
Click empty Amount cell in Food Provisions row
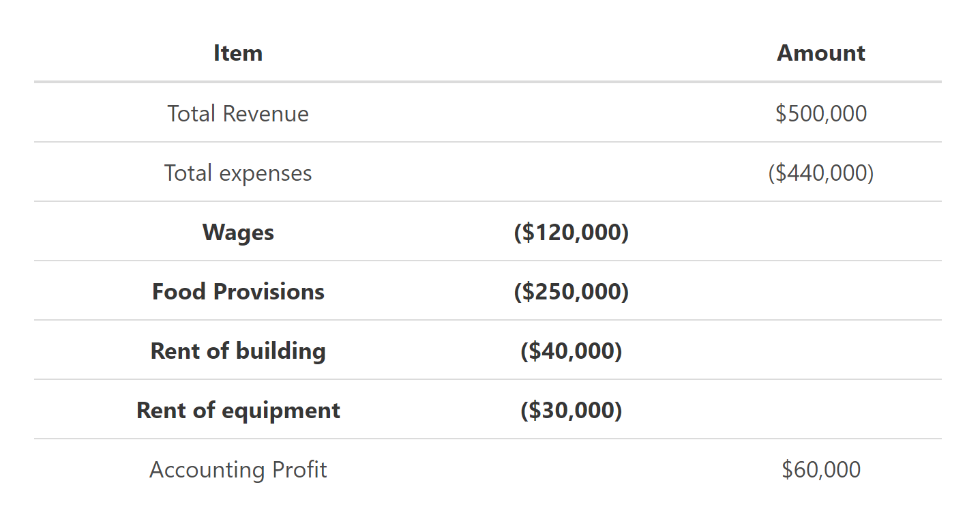tap(821, 292)
